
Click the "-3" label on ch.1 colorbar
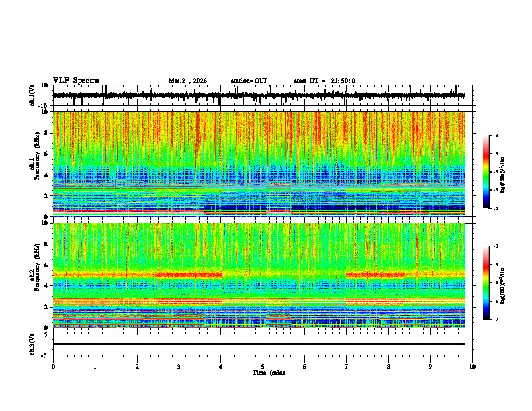[x=495, y=135]
